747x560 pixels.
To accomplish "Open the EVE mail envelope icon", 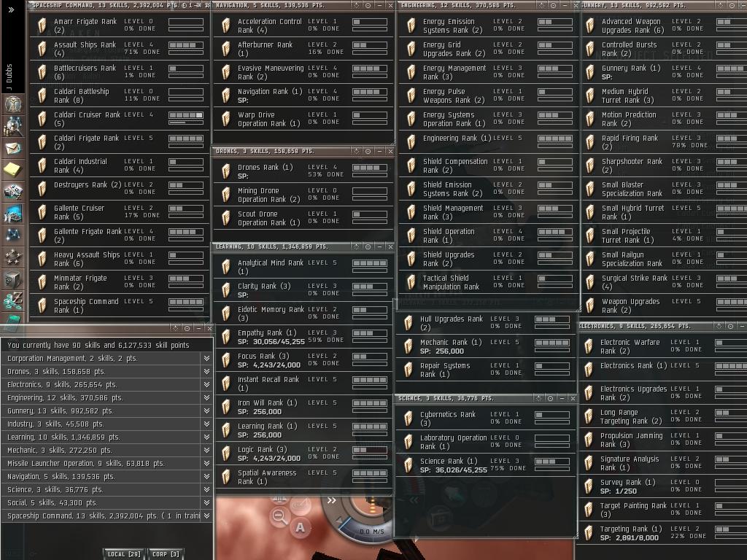I will click(12, 148).
